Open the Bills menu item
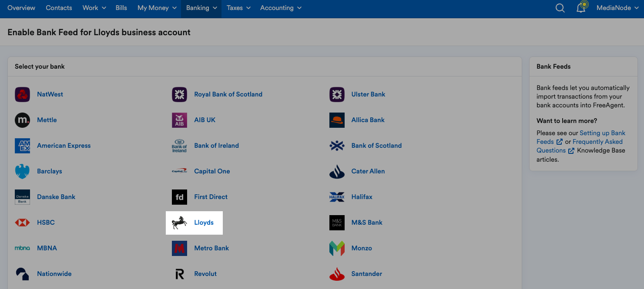 tap(121, 8)
